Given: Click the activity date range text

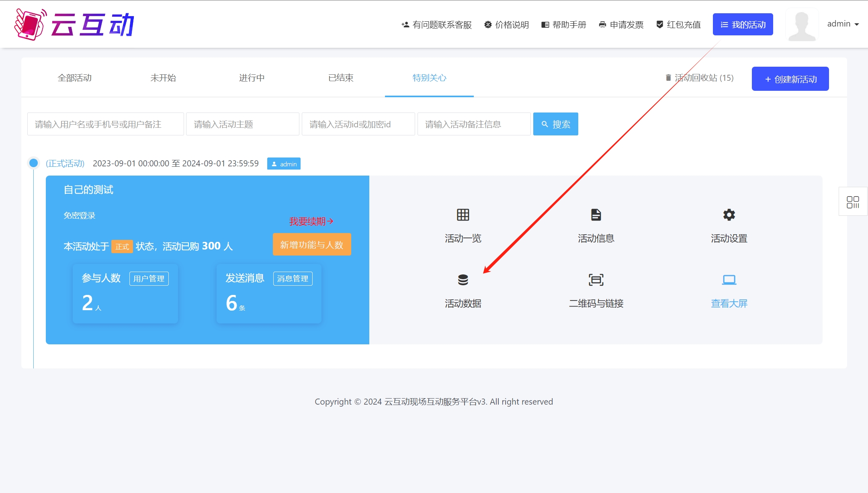Looking at the screenshot, I should point(176,164).
